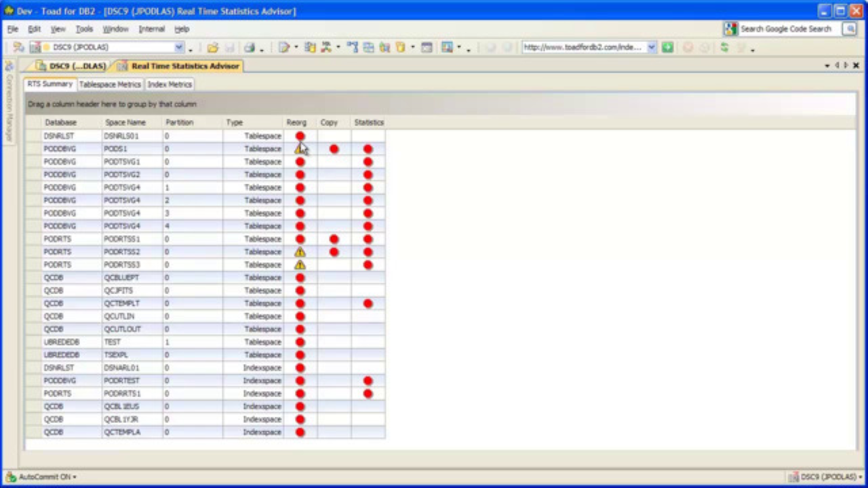868x488 pixels.
Task: Click the Search Google Code Search field
Action: 785,29
